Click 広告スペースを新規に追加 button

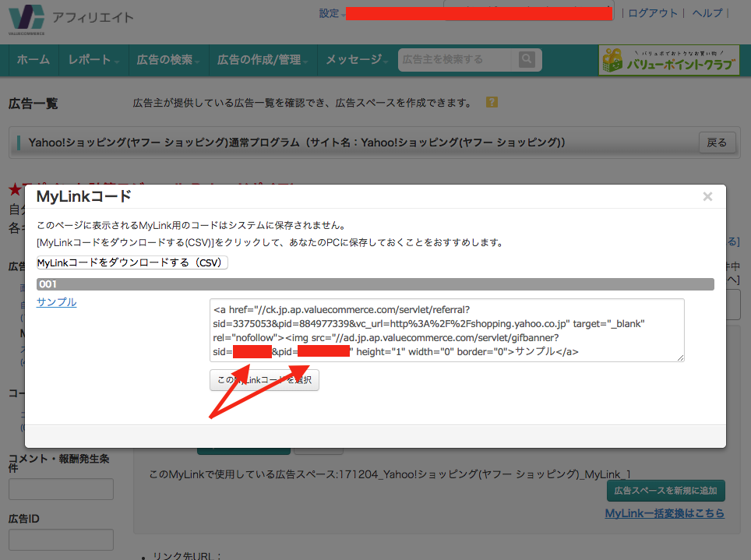[666, 491]
